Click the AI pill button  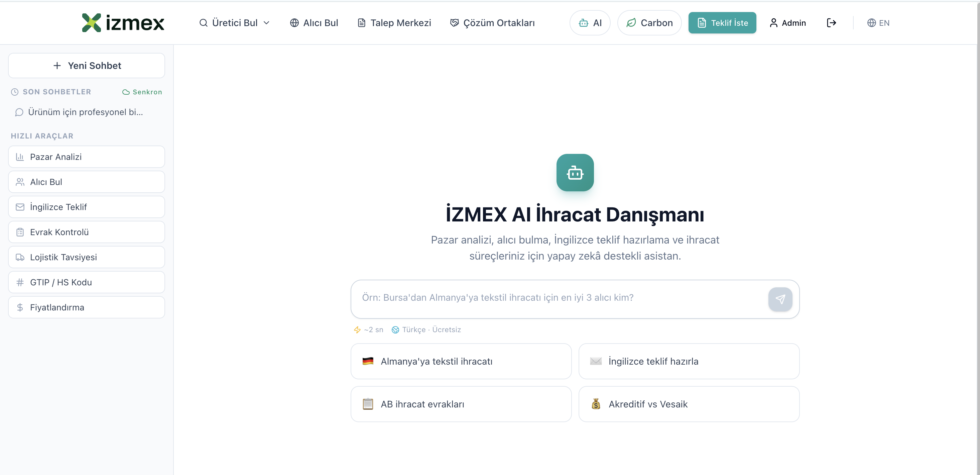590,23
